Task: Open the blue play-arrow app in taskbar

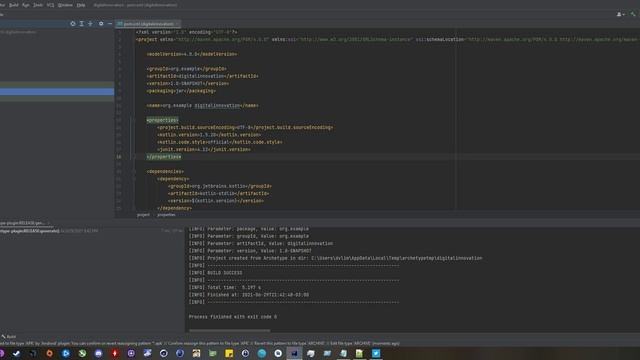Action: coord(66,353)
